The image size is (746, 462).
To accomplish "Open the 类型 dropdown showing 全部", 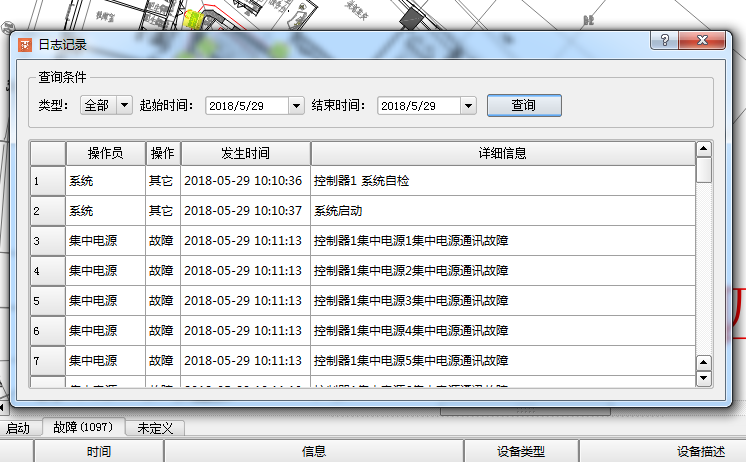I will [124, 105].
